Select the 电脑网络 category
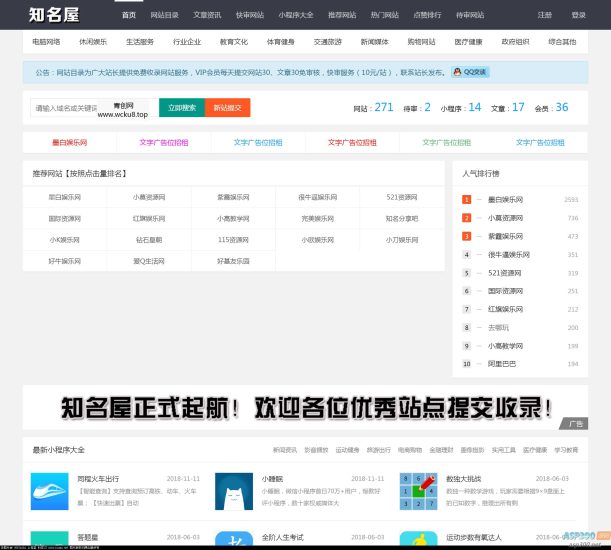Image resolution: width=611 pixels, height=550 pixels. (46, 42)
